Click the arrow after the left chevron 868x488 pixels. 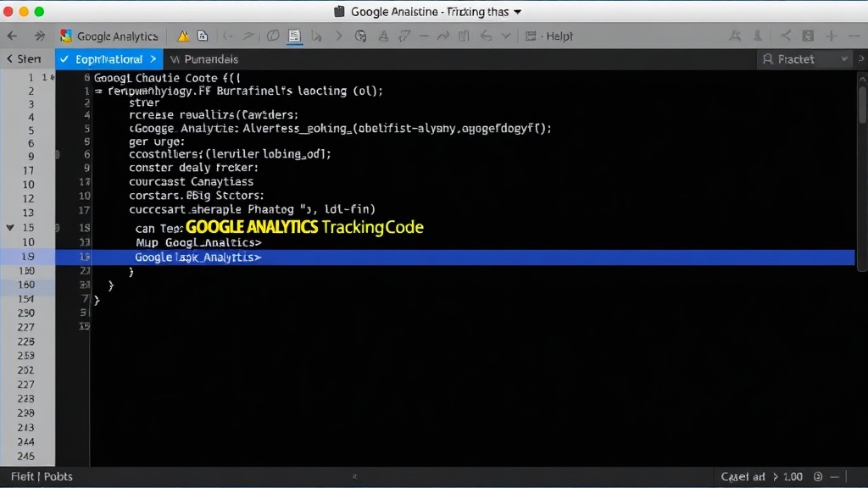coord(249,36)
